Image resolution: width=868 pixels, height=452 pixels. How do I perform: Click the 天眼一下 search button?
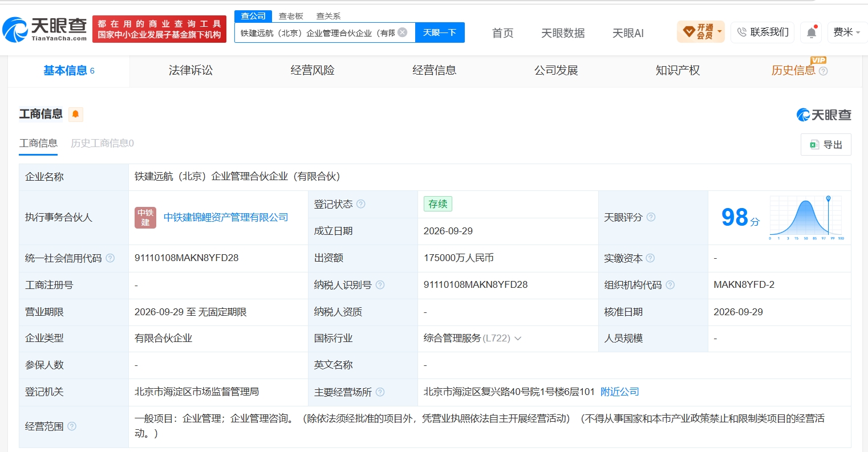click(440, 32)
